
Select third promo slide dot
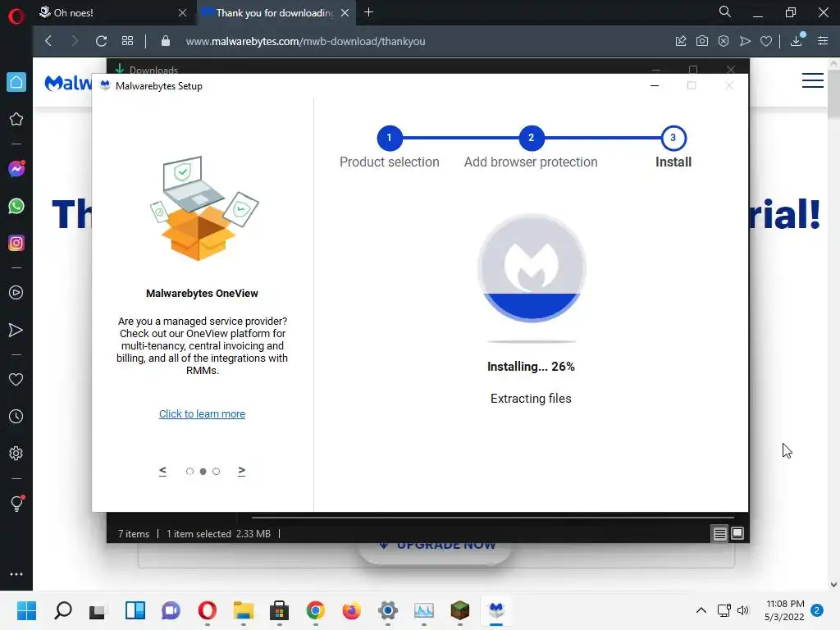pos(216,472)
